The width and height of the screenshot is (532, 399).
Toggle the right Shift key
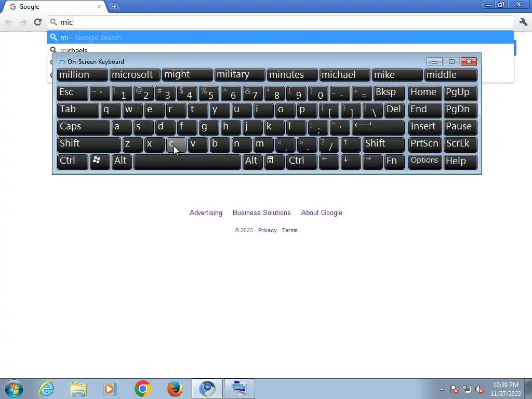click(x=383, y=144)
